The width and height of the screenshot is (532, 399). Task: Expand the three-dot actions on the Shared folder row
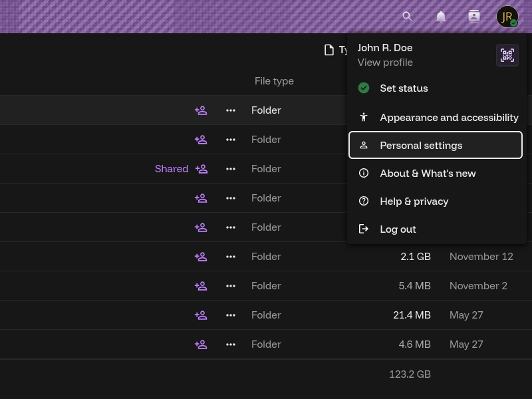coord(231,169)
